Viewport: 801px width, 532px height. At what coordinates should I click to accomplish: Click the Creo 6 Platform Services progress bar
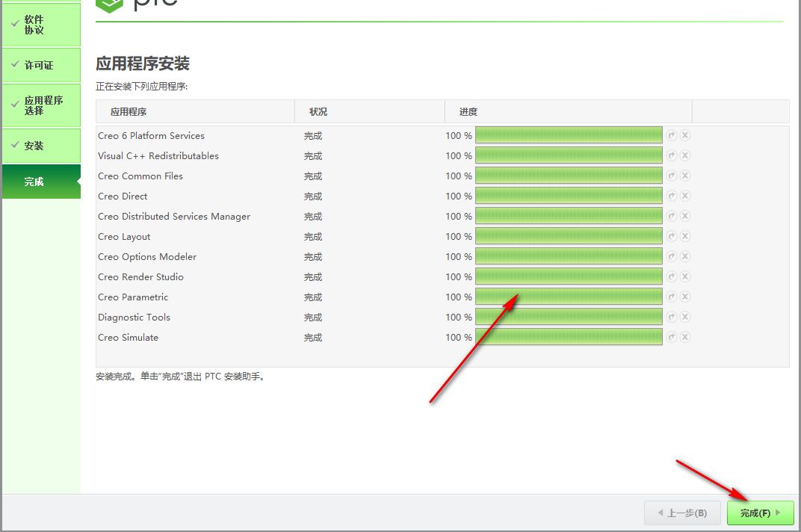[x=569, y=135]
